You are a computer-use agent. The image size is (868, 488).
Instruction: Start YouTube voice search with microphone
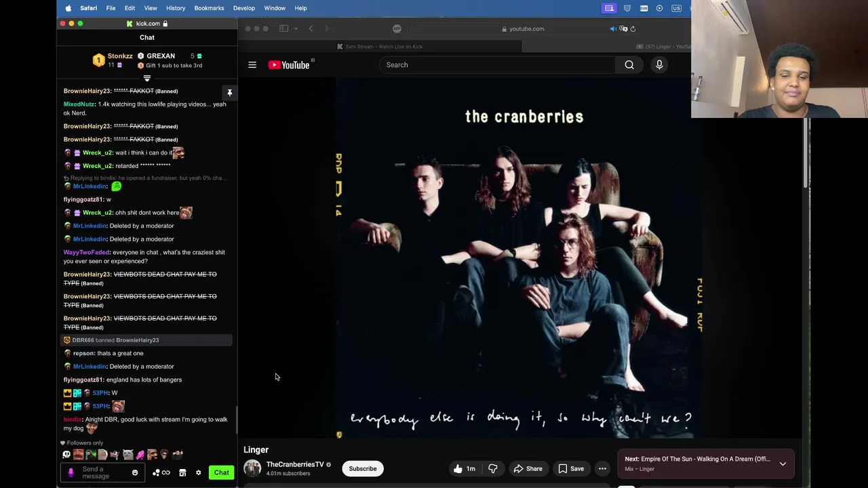point(659,65)
